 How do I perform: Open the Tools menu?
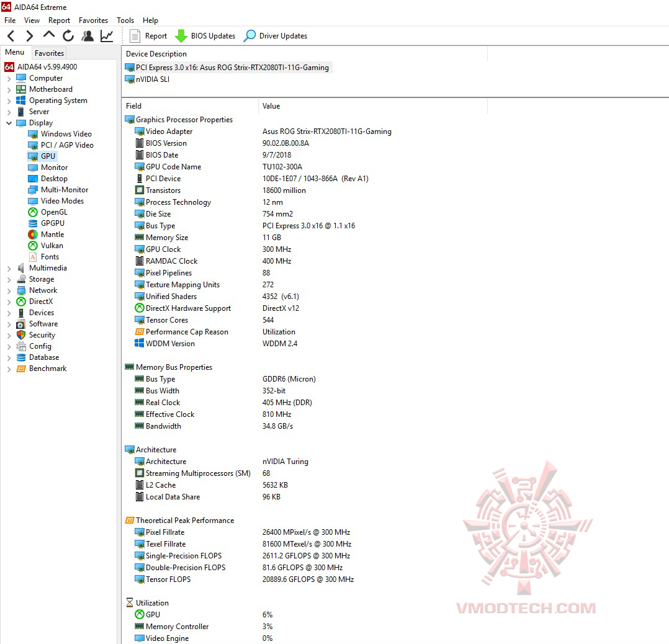(125, 20)
